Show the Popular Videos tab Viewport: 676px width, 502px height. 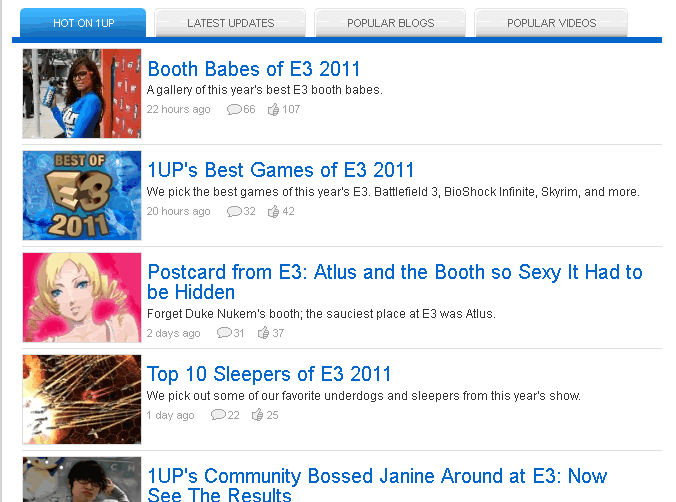pyautogui.click(x=551, y=23)
